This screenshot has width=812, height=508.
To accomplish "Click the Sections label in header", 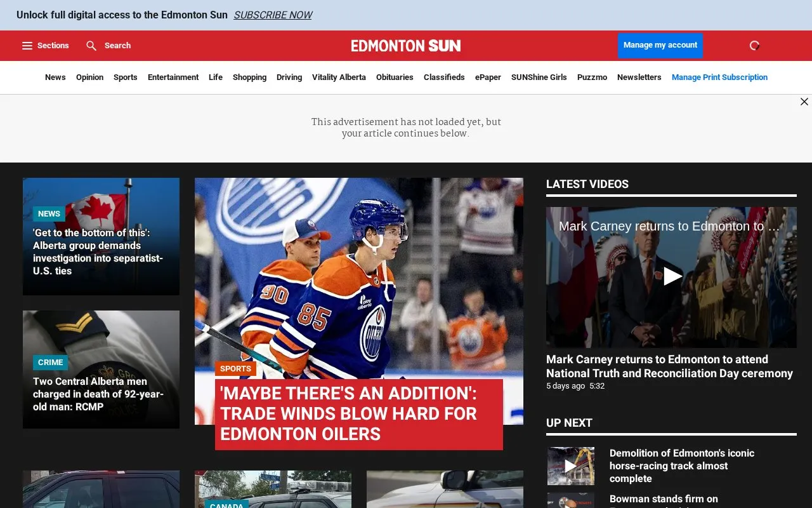I will [53, 46].
